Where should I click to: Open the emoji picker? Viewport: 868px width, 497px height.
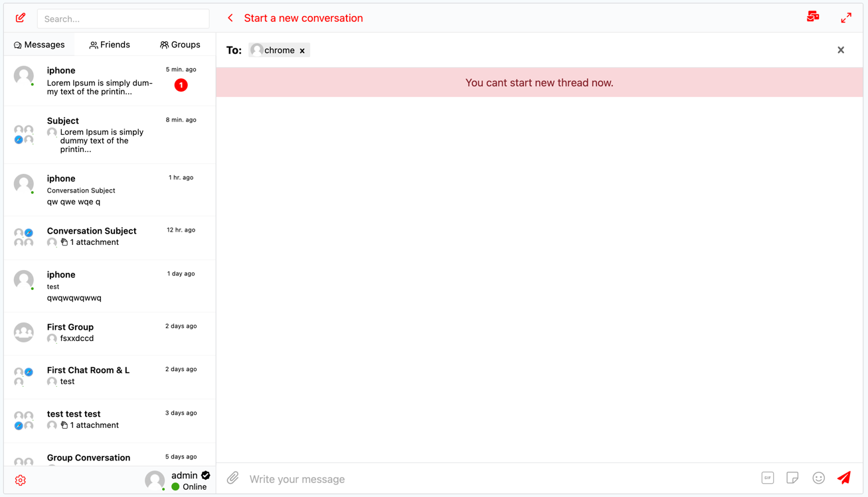pos(818,477)
